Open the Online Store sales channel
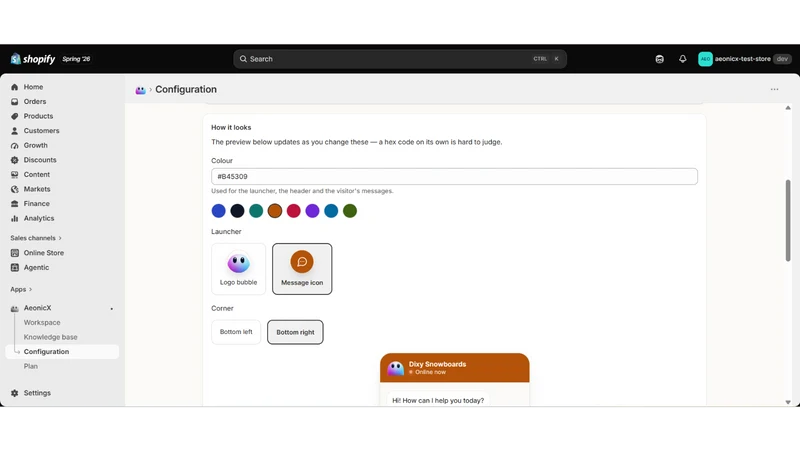The image size is (800, 450). click(43, 253)
